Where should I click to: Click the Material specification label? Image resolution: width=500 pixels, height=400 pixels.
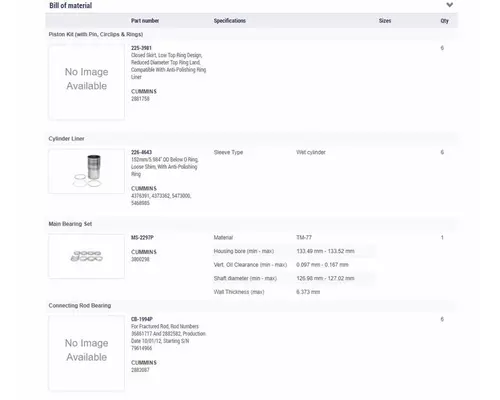pos(223,238)
